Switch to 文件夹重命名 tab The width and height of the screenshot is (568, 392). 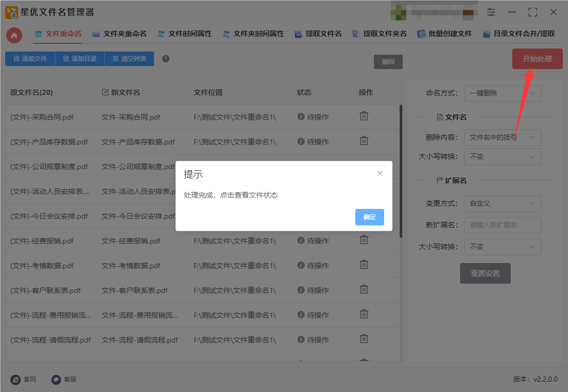[119, 34]
